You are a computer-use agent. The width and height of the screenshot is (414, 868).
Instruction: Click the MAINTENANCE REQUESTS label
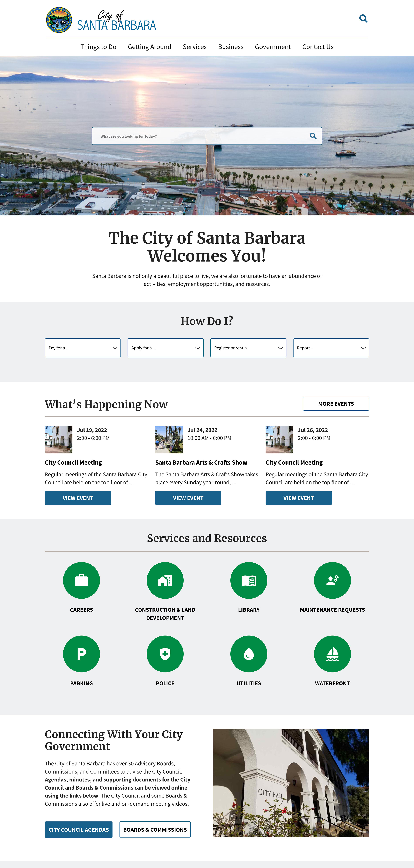tap(332, 610)
